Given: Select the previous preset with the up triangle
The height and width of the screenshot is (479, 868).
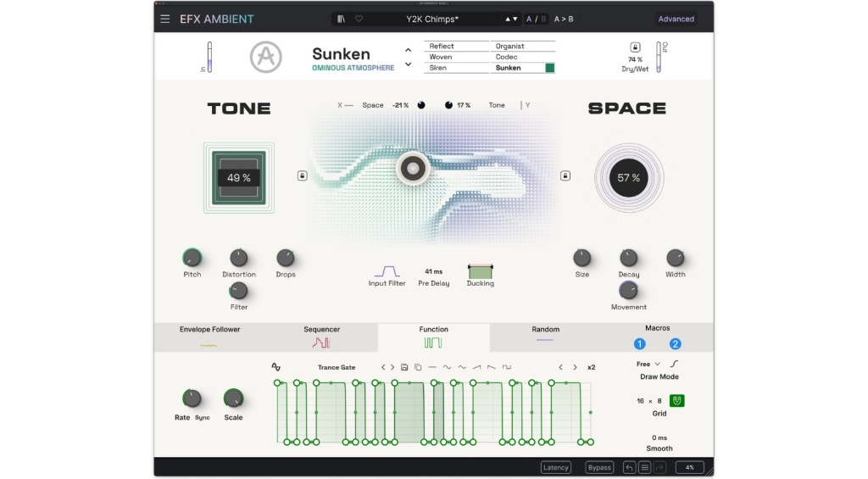Looking at the screenshot, I should point(508,19).
